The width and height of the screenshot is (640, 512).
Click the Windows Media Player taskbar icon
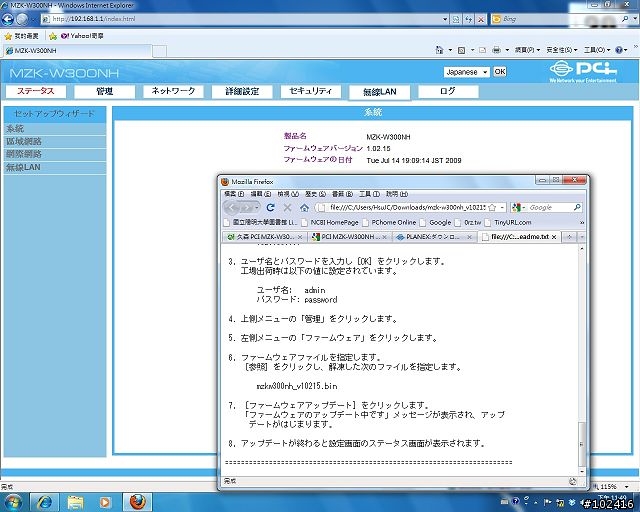pos(105,502)
